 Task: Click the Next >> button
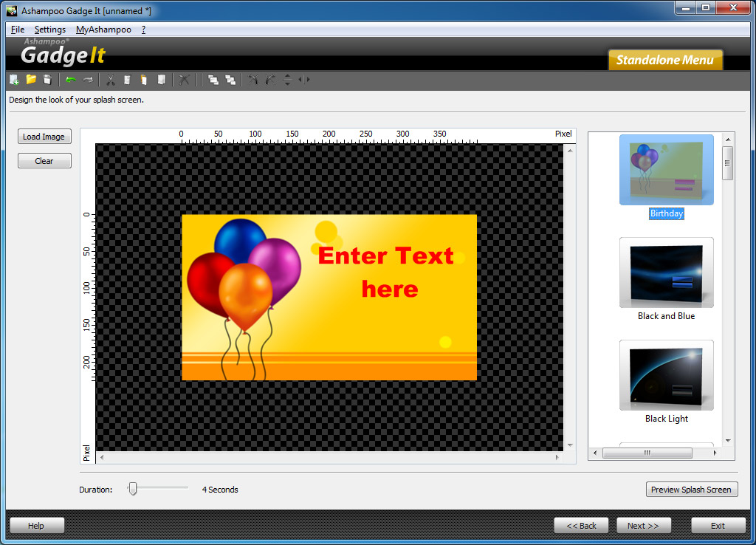643,526
